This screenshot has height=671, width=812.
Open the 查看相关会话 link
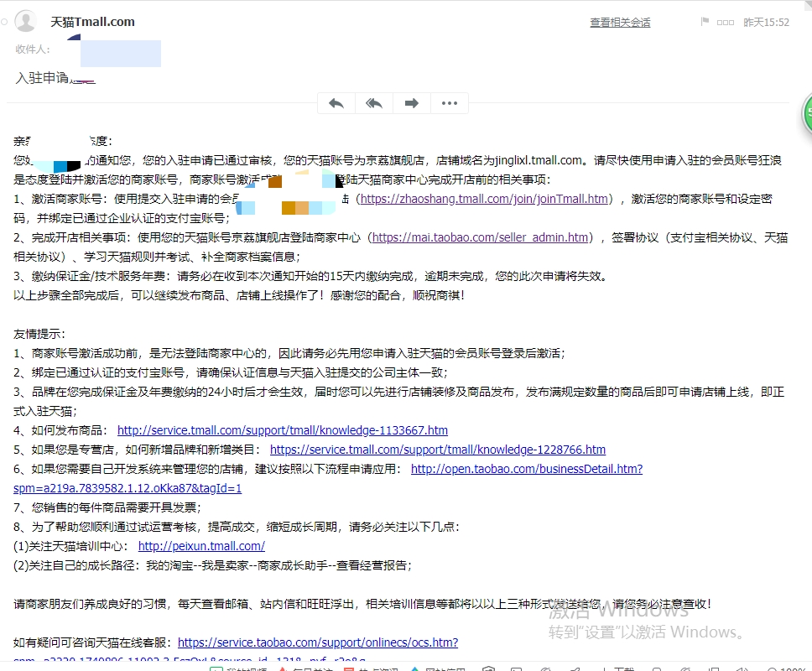(x=620, y=23)
